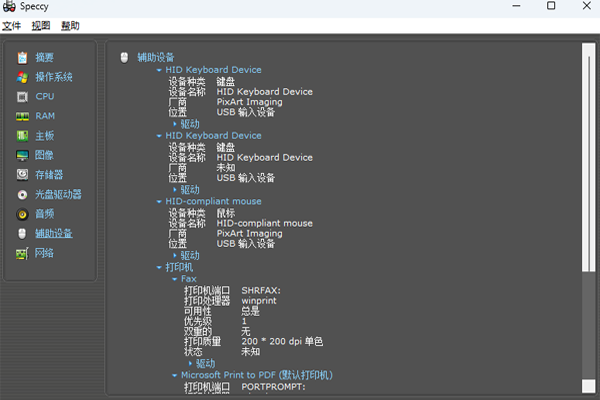Click the PORTPROMPT: port value
The image size is (600, 400).
(273, 387)
